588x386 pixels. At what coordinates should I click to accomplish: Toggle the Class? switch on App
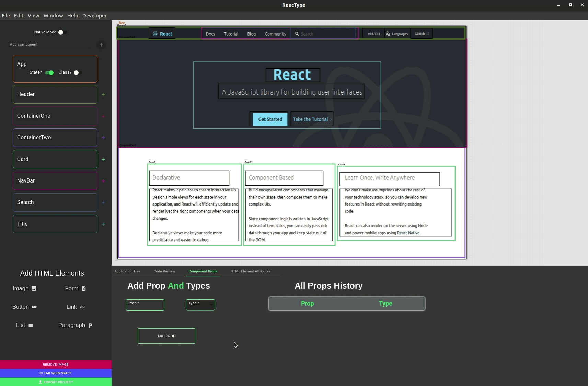tap(78, 72)
